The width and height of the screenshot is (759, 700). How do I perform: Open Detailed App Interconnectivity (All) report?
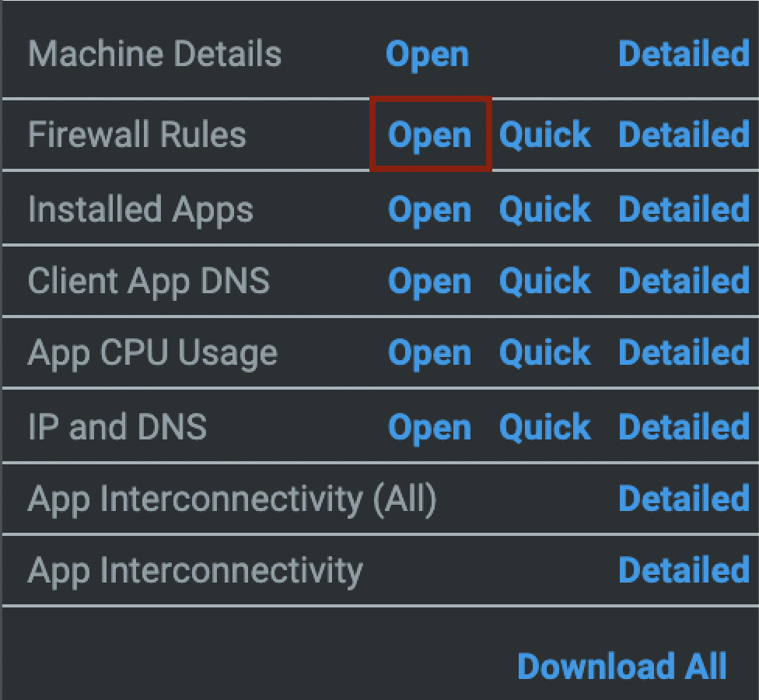pos(684,499)
